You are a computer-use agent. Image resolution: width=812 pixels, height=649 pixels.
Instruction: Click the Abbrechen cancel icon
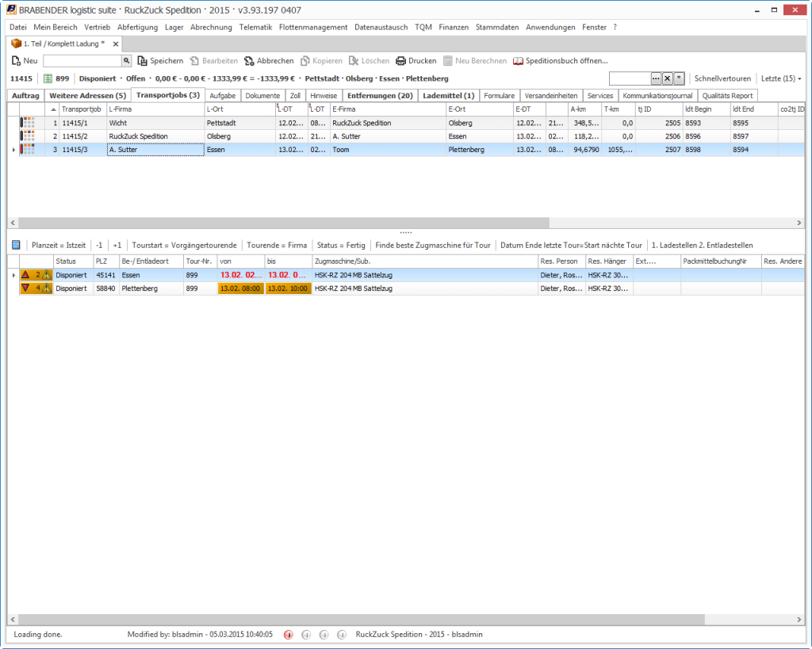click(249, 61)
